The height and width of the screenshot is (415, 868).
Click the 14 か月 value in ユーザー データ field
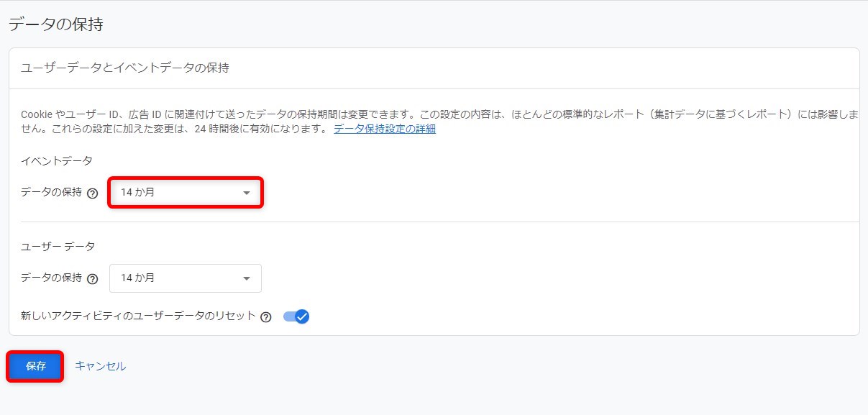[137, 278]
